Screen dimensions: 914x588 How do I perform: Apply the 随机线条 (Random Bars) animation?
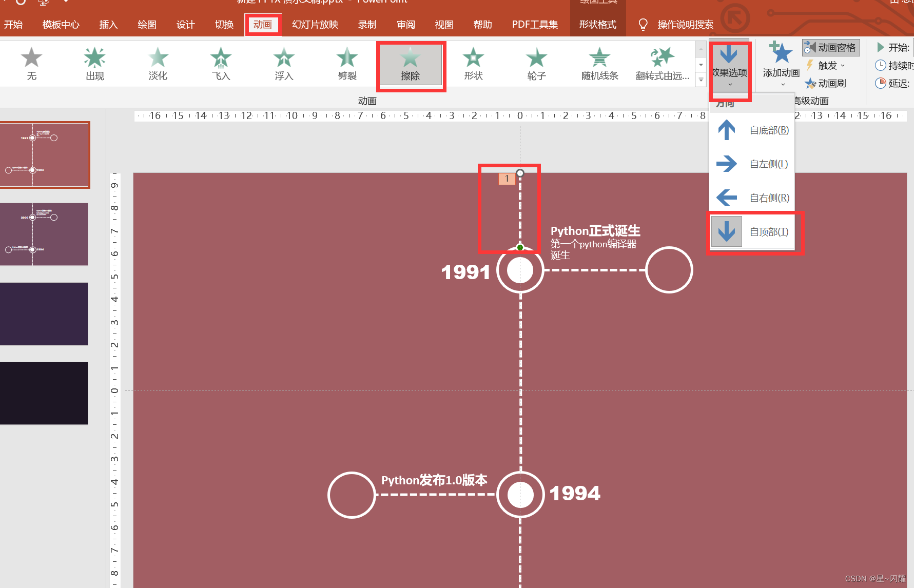(599, 64)
